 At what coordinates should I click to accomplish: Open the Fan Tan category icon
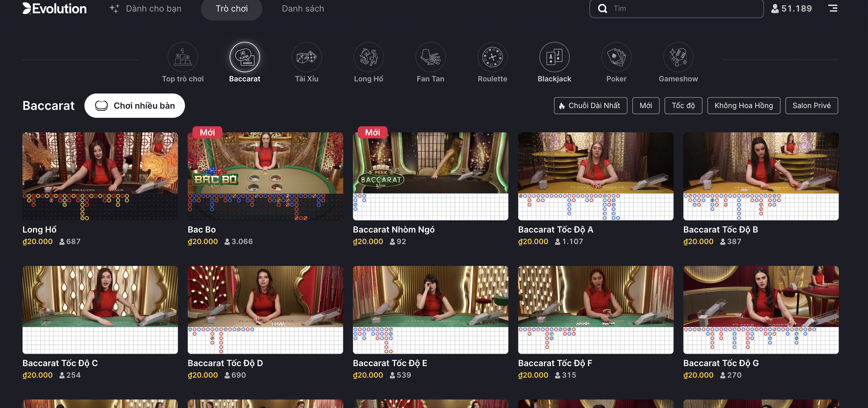[x=431, y=57]
